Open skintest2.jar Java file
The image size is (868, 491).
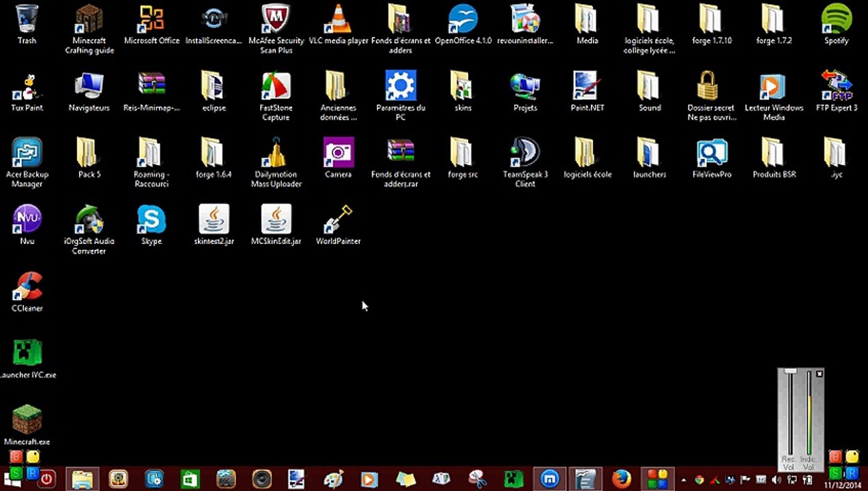(x=214, y=225)
